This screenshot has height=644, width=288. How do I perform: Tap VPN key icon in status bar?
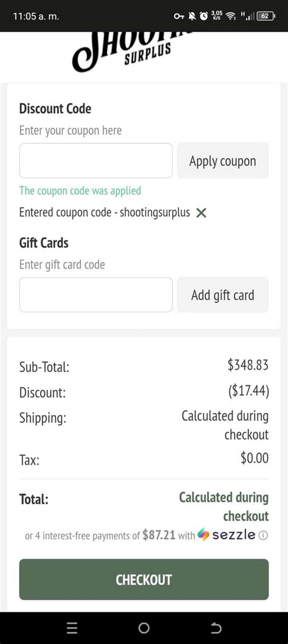(179, 16)
